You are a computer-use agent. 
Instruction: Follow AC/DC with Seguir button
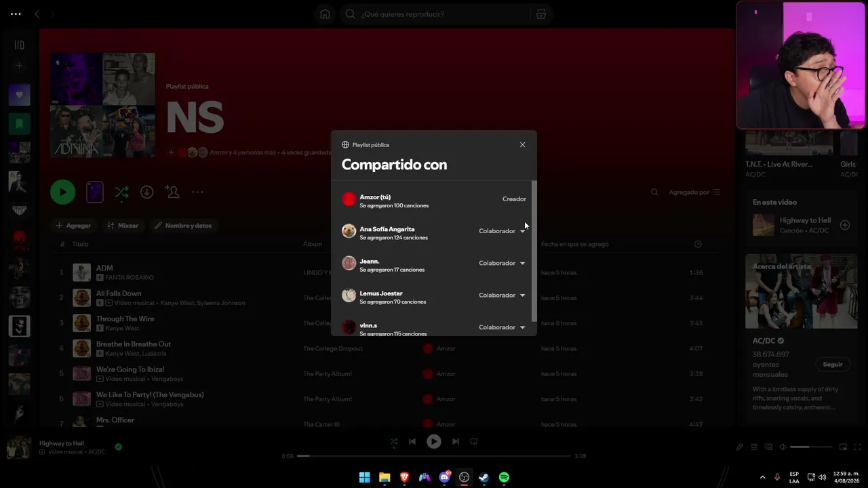[833, 365]
